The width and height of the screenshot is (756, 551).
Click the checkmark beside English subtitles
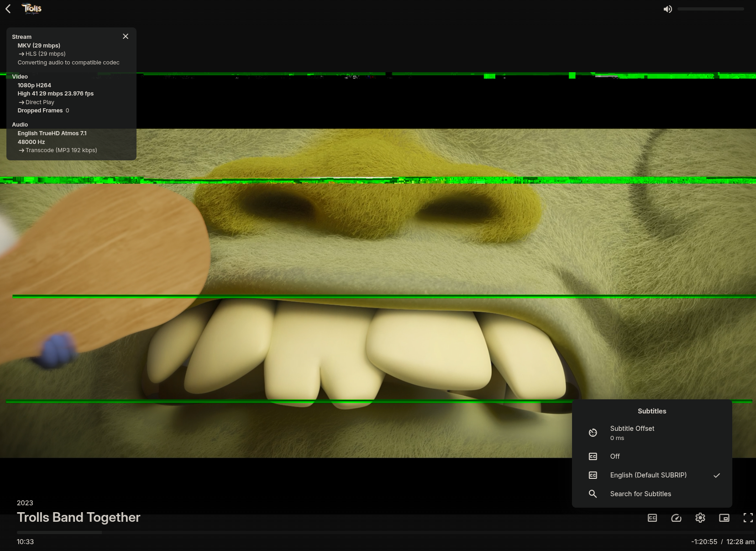(x=717, y=475)
